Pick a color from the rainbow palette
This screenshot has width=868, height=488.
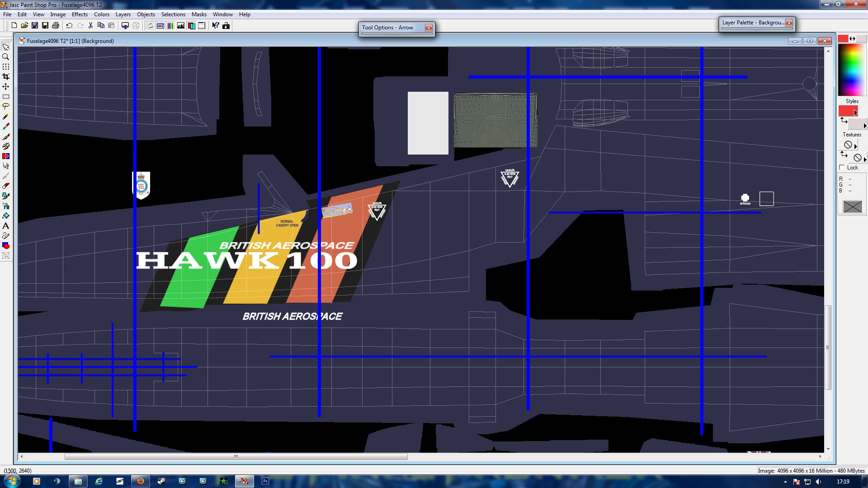click(x=852, y=70)
